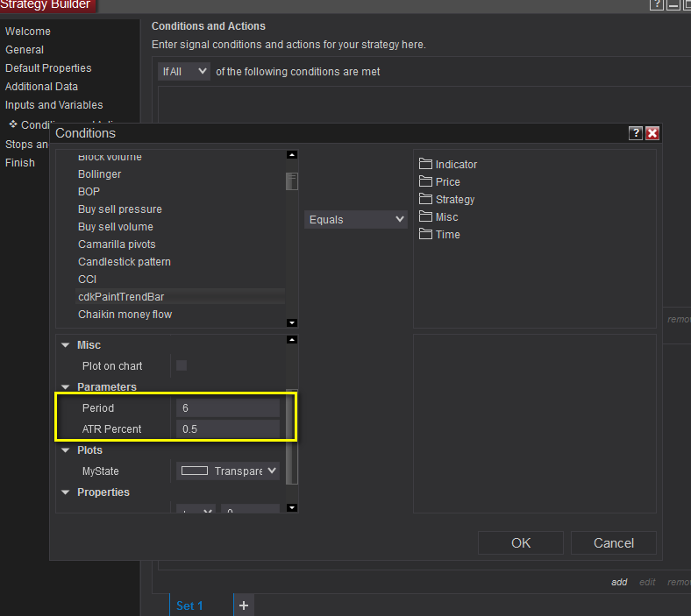
Task: Click the add link
Action: [619, 582]
